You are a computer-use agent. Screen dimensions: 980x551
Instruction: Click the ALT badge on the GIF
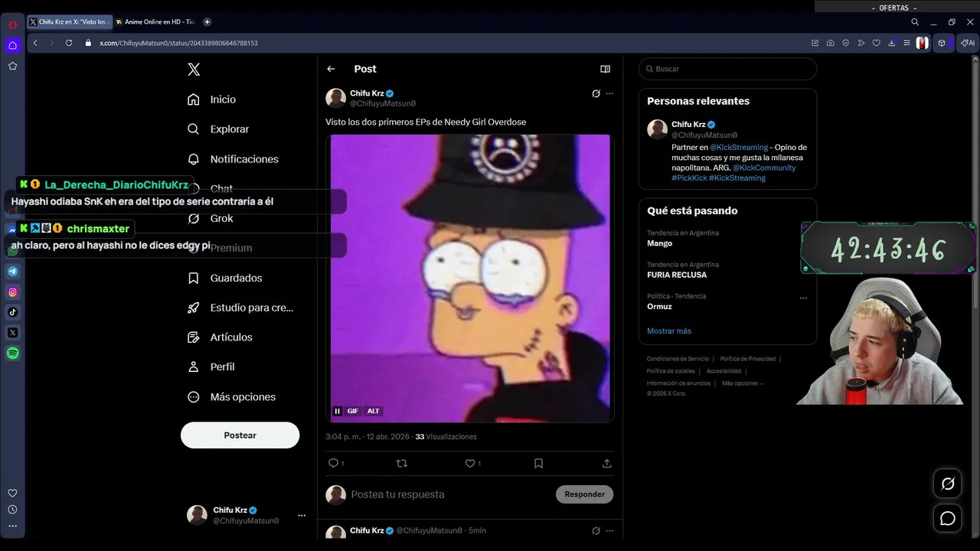(374, 411)
